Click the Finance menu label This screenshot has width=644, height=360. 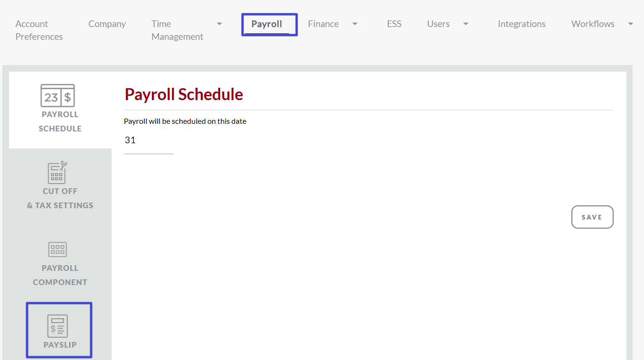tap(323, 24)
